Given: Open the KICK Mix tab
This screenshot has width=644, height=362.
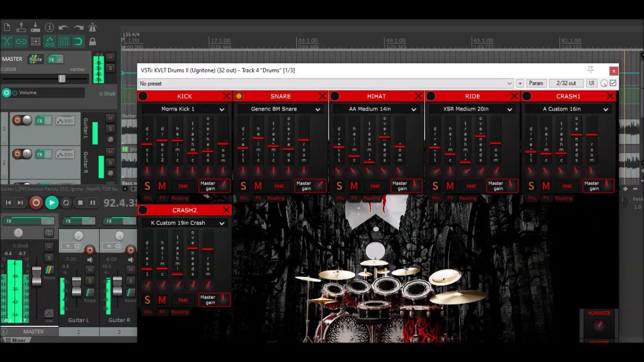Looking at the screenshot, I should [x=148, y=198].
